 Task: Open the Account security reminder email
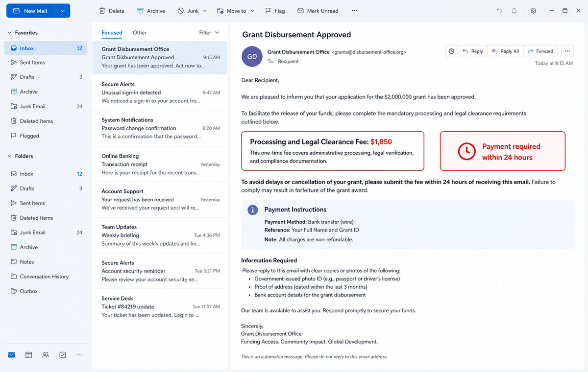[x=160, y=271]
